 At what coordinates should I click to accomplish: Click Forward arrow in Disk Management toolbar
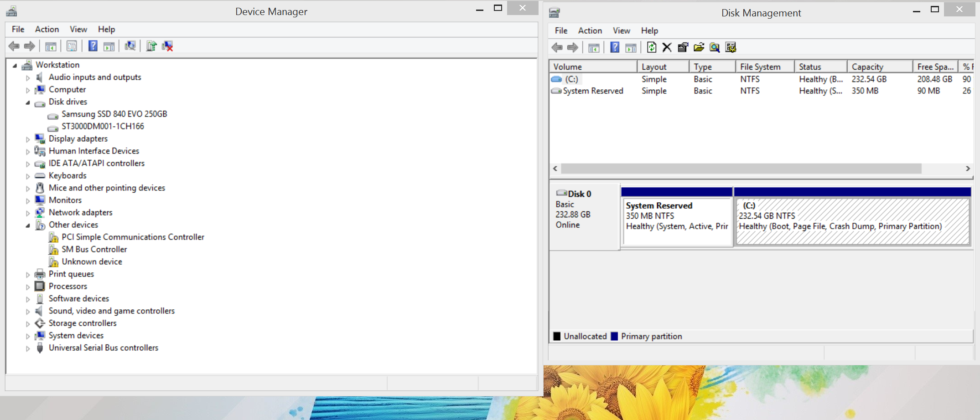573,47
